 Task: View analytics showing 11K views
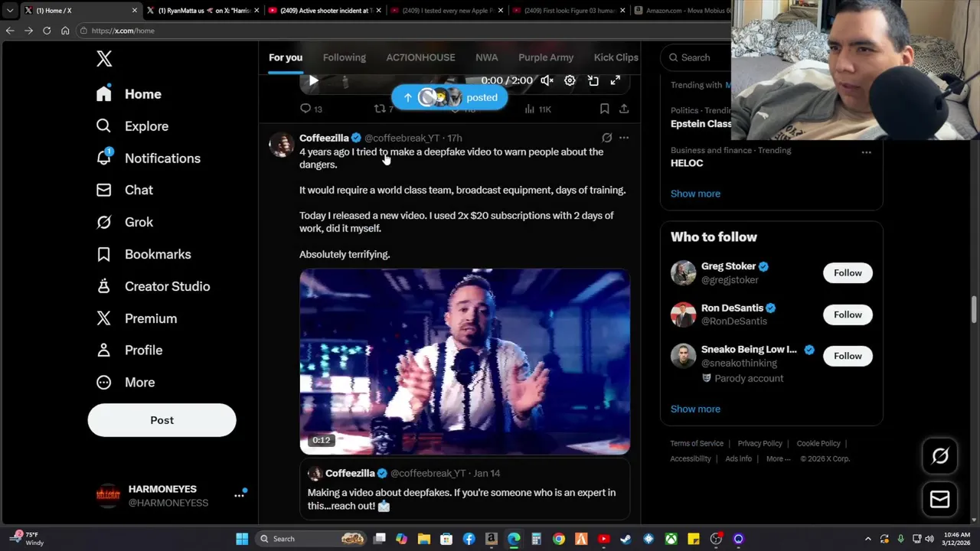(537, 109)
